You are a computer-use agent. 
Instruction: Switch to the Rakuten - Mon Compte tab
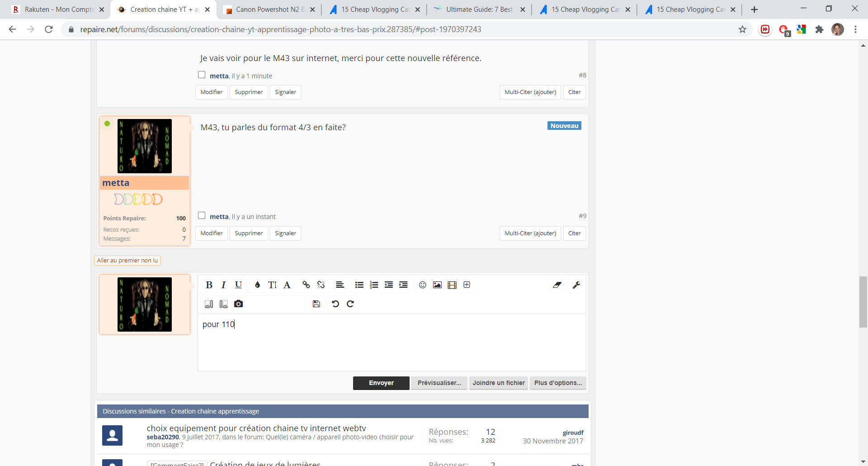(57, 10)
